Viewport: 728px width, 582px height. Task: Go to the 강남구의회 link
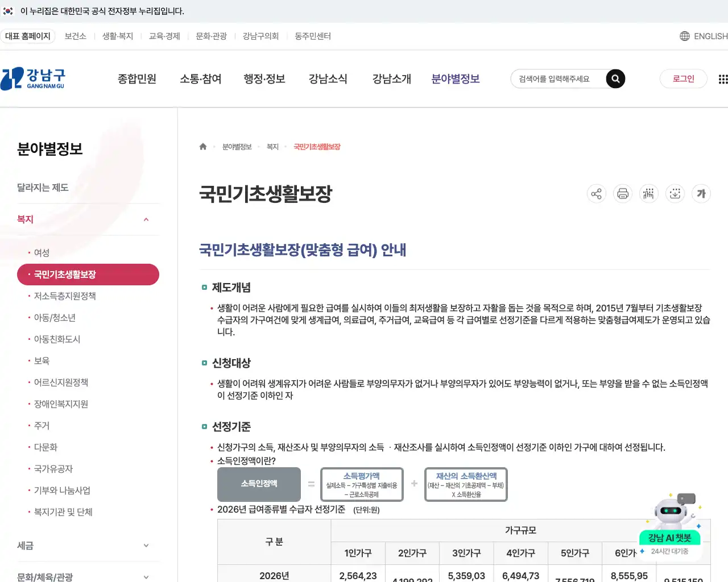click(261, 36)
